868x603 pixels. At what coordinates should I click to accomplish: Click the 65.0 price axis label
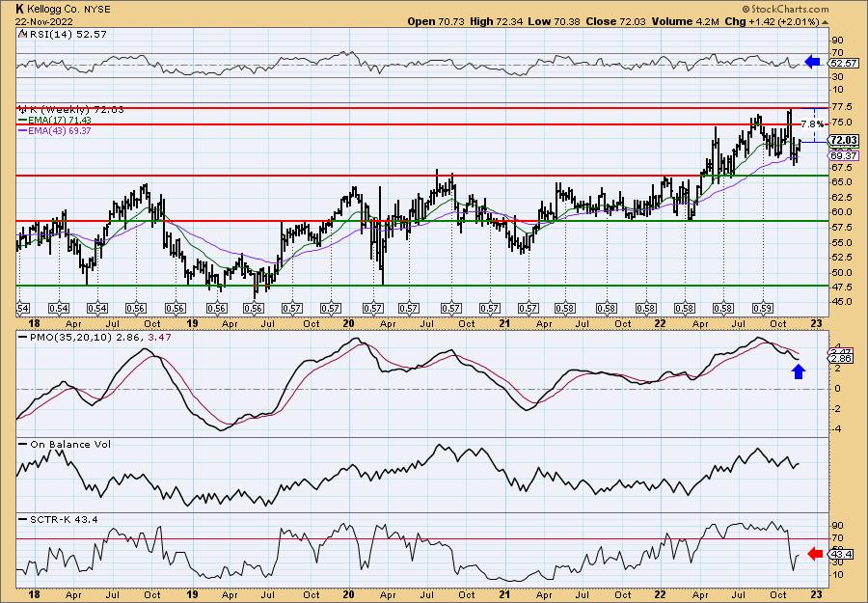pos(841,182)
